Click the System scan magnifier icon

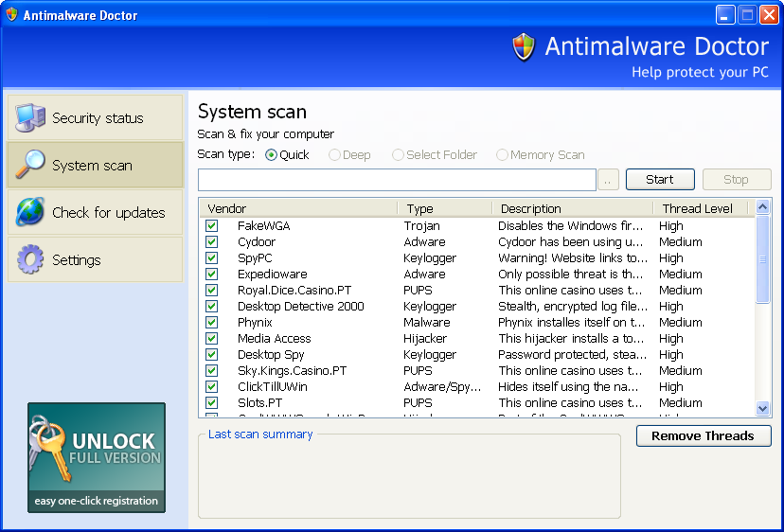click(30, 165)
